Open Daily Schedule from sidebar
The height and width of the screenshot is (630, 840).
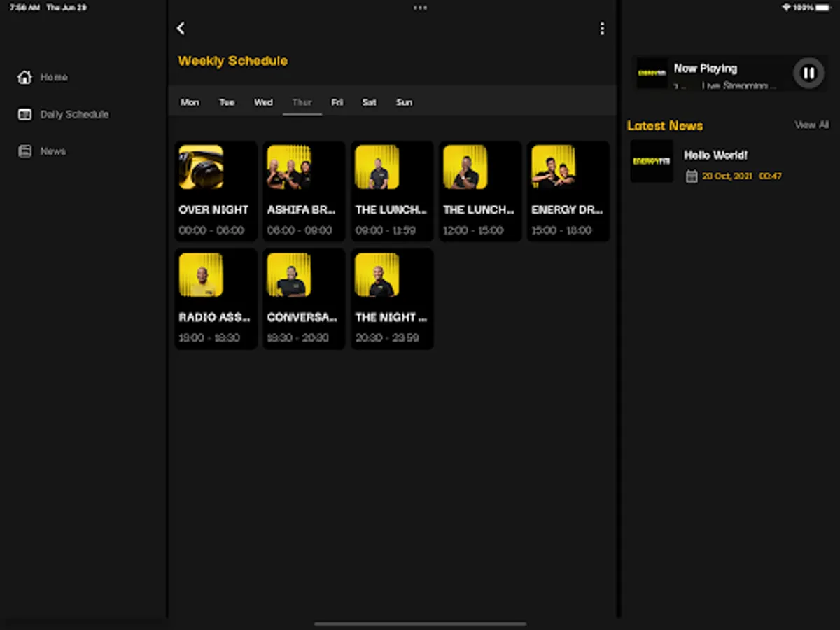click(x=74, y=114)
